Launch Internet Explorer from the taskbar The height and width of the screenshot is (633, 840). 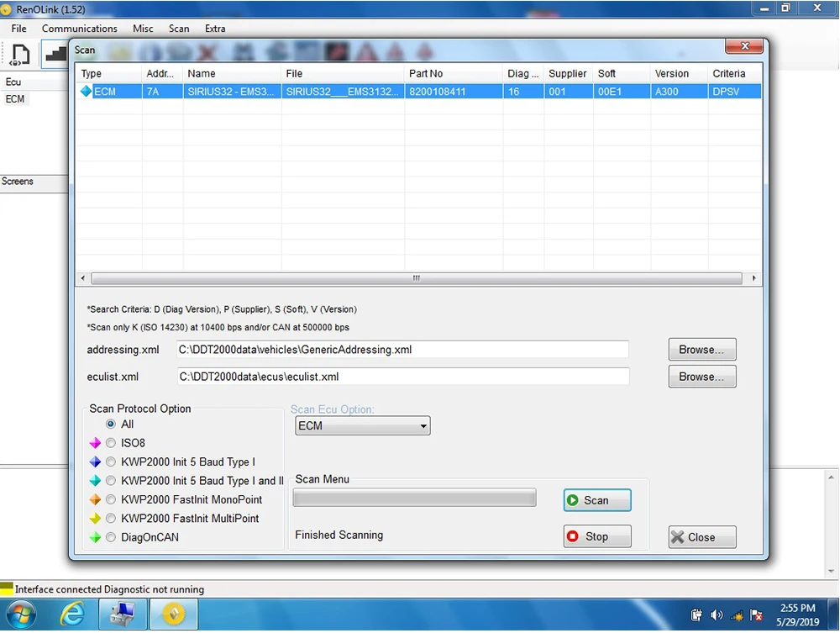(72, 615)
